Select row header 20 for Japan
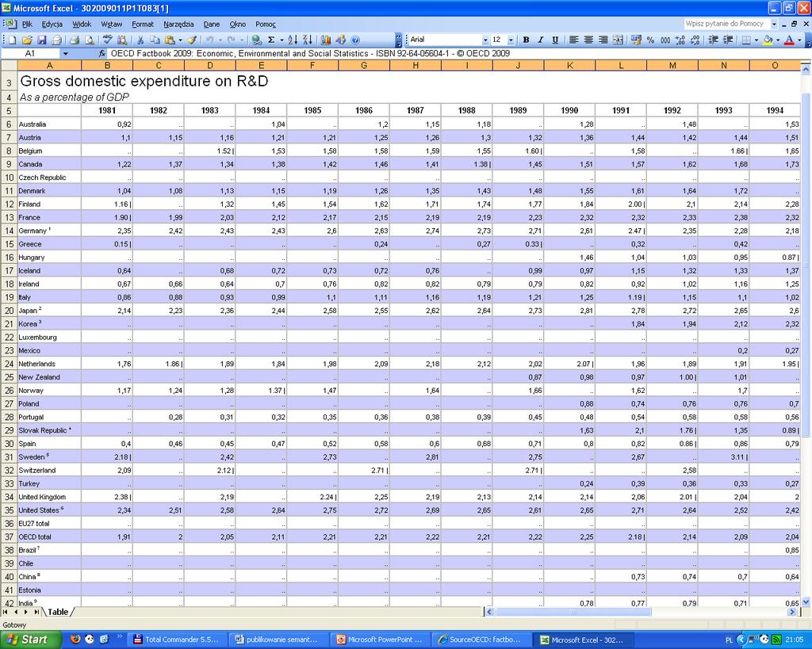 pos(9,311)
